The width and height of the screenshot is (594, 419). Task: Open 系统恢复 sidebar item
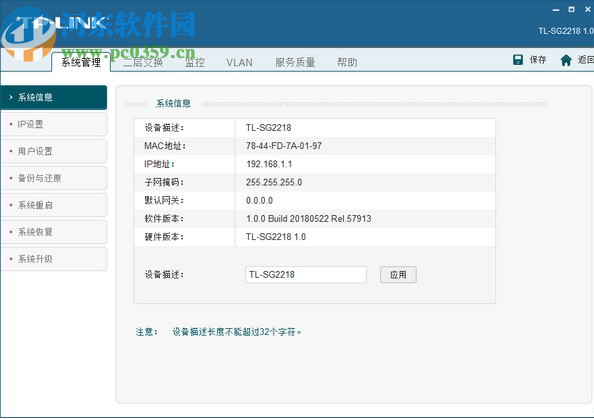[x=53, y=232]
